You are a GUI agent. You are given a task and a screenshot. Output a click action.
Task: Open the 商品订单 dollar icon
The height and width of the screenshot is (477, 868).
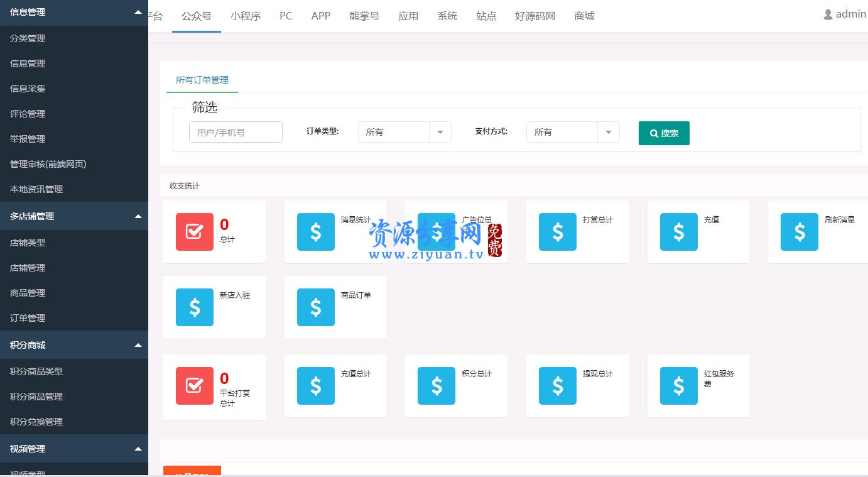point(316,307)
